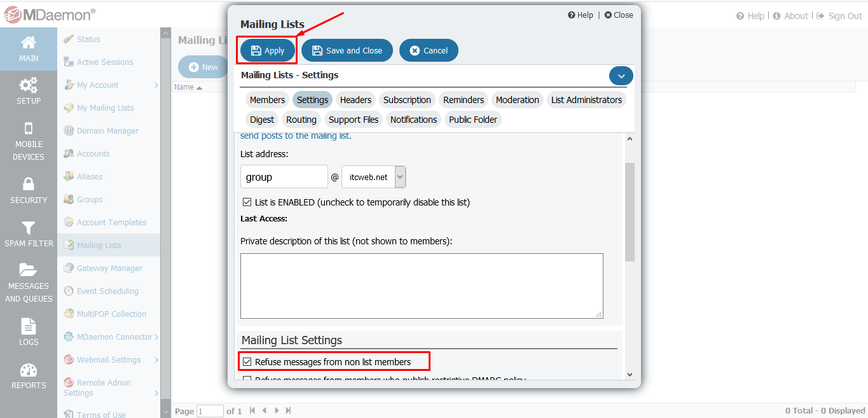Expand the My Account submenu arrow
The image size is (868, 418).
click(156, 85)
